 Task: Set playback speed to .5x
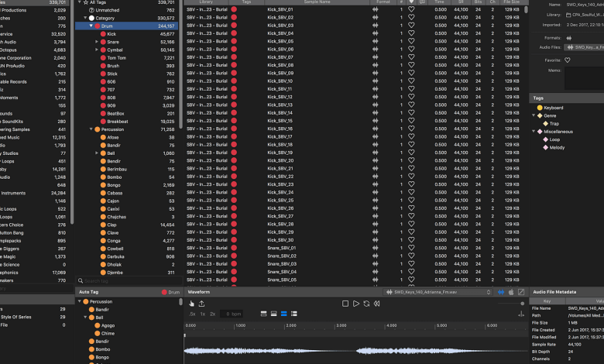[x=192, y=314]
